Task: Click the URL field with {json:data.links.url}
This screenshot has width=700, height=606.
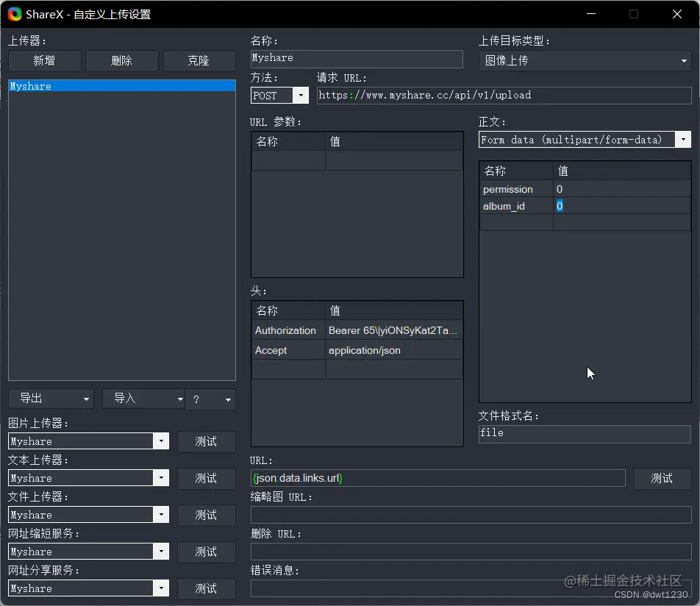Action: [x=438, y=478]
